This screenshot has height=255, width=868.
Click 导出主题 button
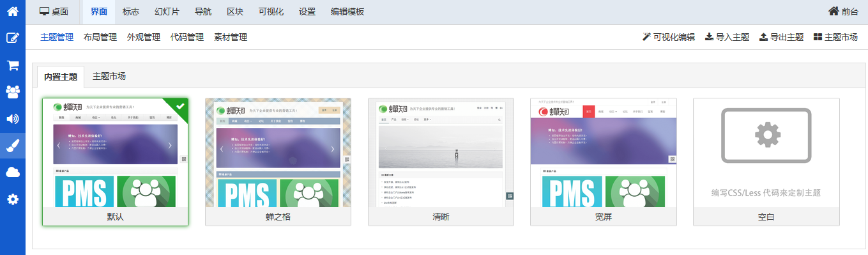coord(781,37)
